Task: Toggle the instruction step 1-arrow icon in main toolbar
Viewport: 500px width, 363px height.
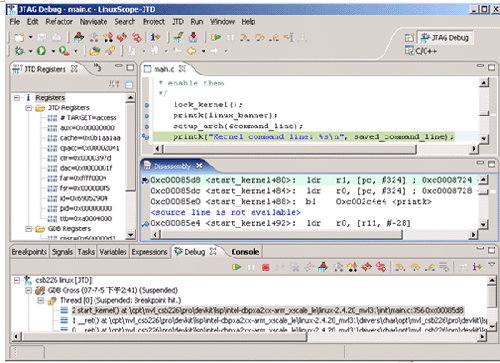Action: (x=155, y=37)
